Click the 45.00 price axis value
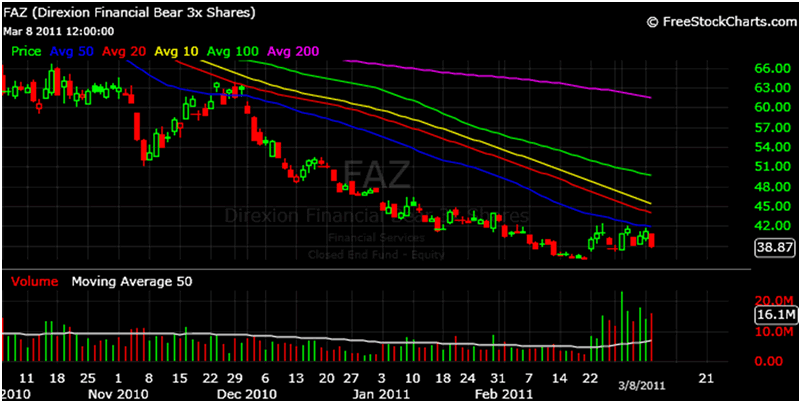 774,207
